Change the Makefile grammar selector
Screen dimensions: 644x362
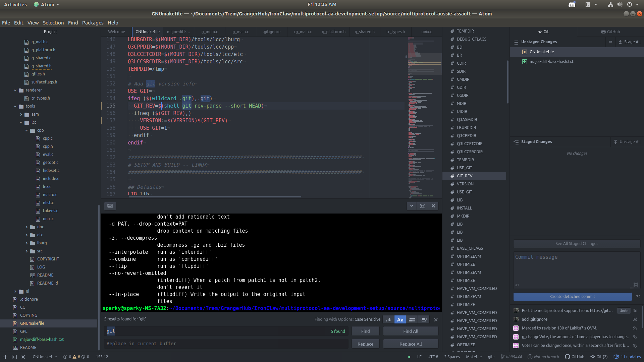pyautogui.click(x=474, y=357)
